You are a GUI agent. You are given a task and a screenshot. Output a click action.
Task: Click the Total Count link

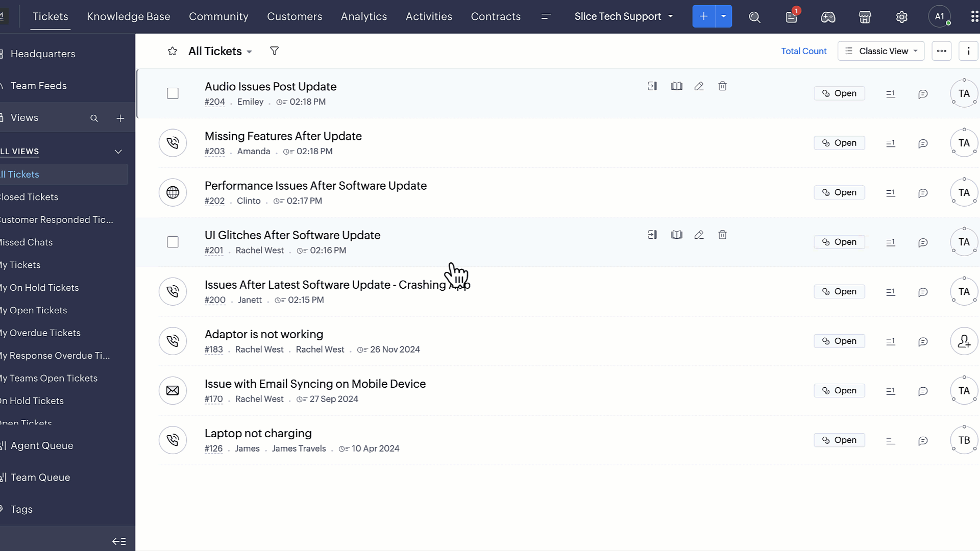pyautogui.click(x=803, y=51)
